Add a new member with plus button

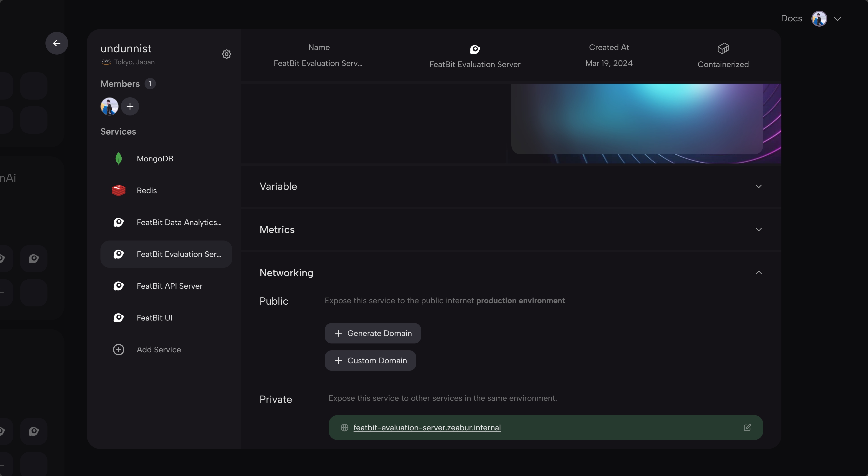(130, 107)
